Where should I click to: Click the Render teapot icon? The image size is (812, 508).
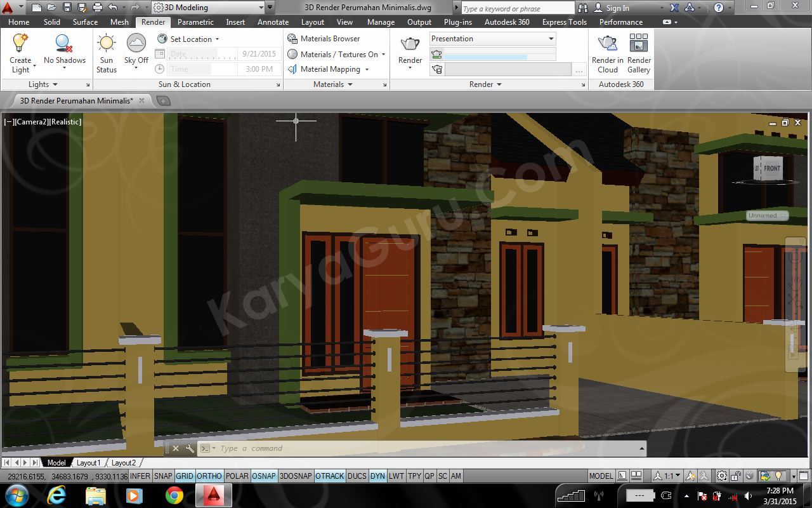pos(410,44)
